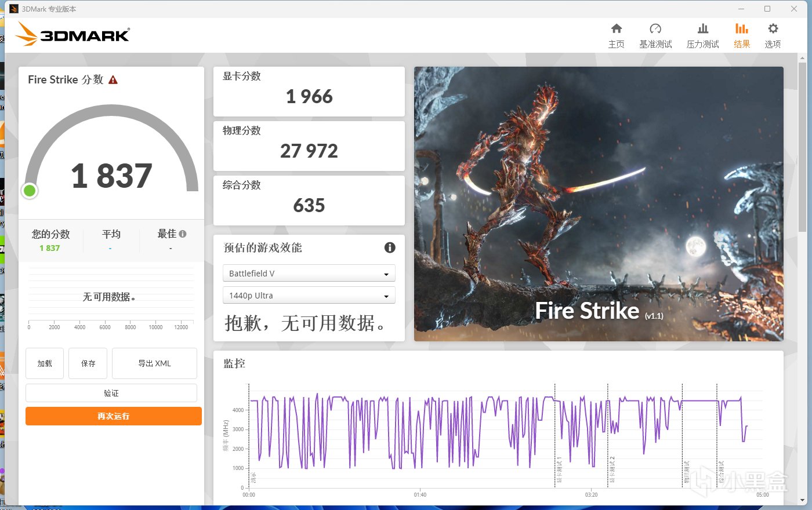This screenshot has height=510, width=812.
Task: Maximize the 3DMark window
Action: [767, 9]
